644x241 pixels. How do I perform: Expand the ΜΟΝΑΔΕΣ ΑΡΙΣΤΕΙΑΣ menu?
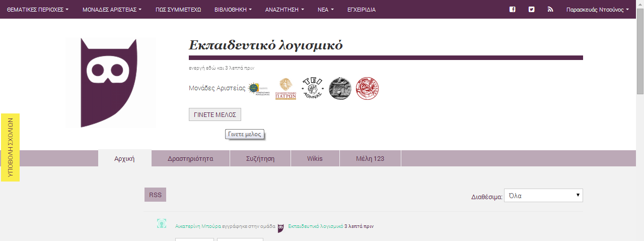tap(112, 10)
